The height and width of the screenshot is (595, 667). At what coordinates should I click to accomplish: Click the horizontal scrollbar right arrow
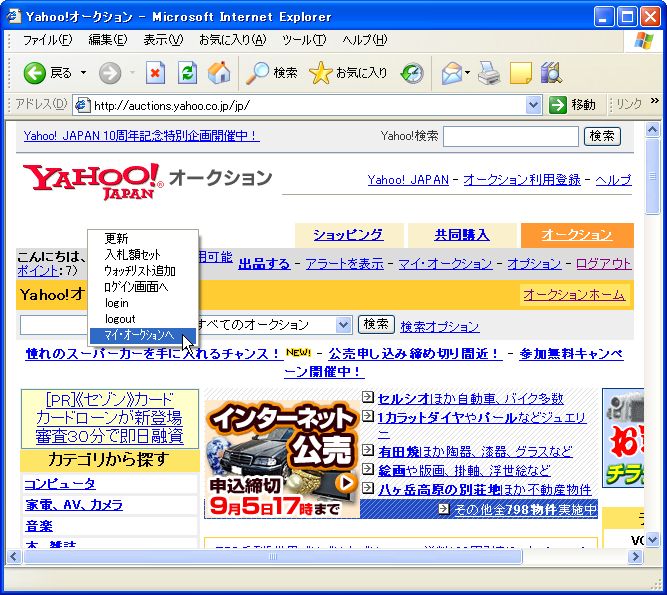636,556
